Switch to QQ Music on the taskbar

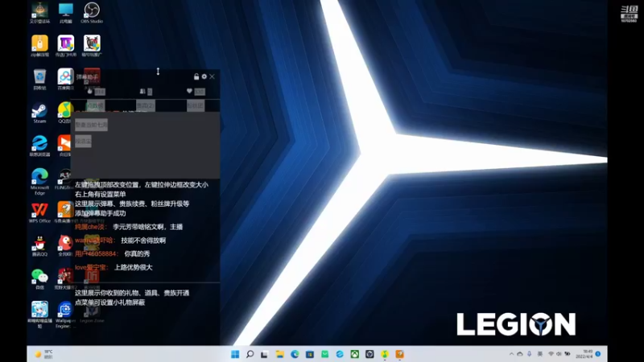coord(385,354)
